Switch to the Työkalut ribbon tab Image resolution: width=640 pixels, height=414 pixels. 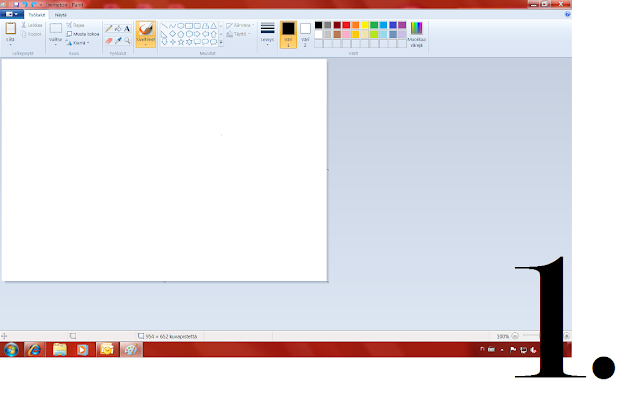point(37,15)
